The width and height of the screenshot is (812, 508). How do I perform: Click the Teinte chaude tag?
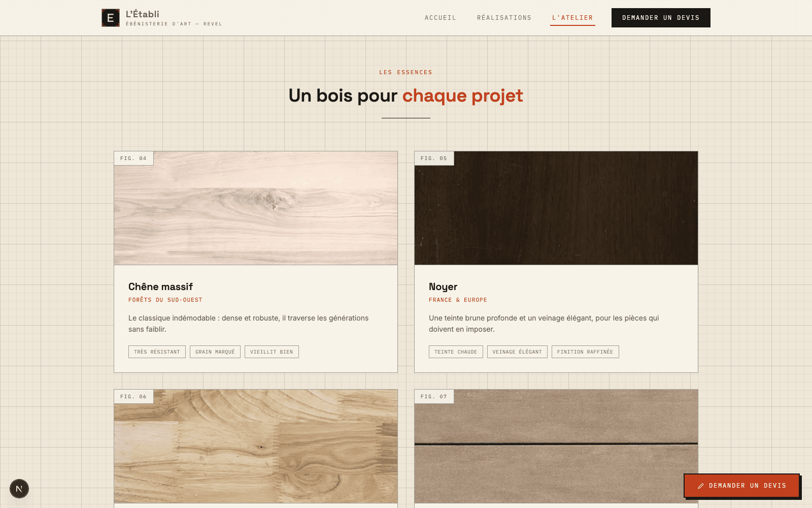pyautogui.click(x=456, y=352)
